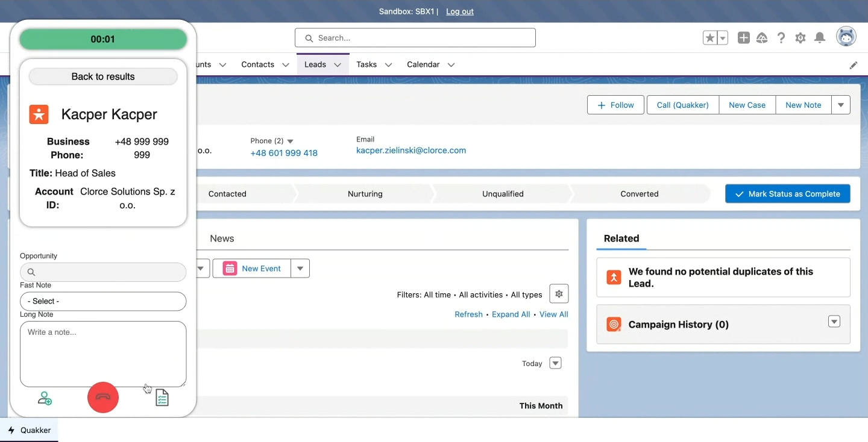The image size is (868, 442).
Task: Switch to the Calendar tab
Action: pos(423,64)
